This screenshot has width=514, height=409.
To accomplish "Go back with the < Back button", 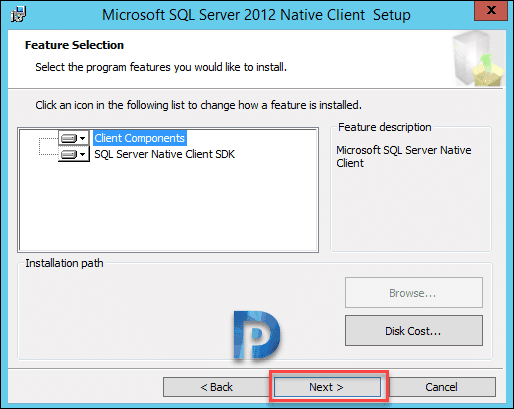I will coord(216,387).
